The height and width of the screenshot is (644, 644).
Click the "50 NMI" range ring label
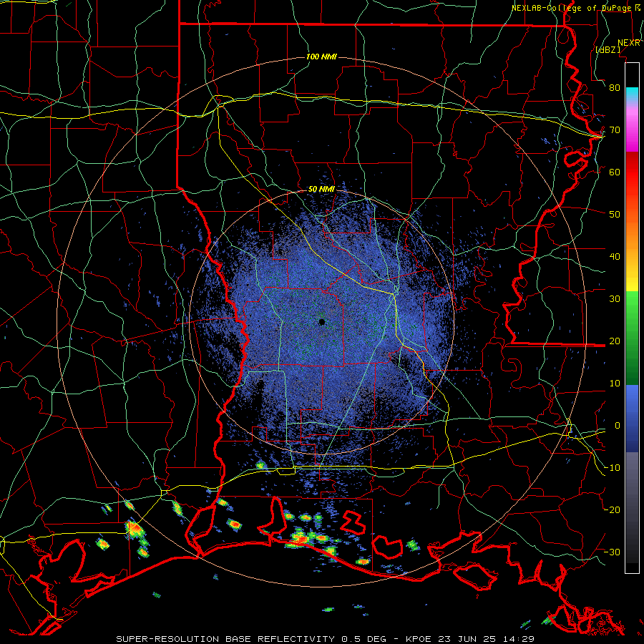pyautogui.click(x=321, y=190)
